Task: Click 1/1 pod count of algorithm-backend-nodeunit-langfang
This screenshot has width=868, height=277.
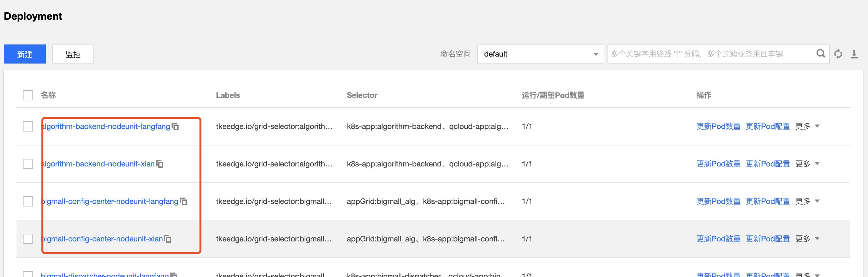Action: (x=527, y=126)
